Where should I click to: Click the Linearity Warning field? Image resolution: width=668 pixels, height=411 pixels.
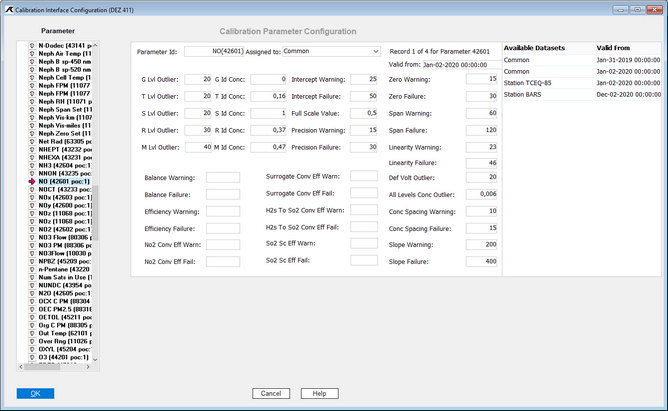click(x=481, y=147)
